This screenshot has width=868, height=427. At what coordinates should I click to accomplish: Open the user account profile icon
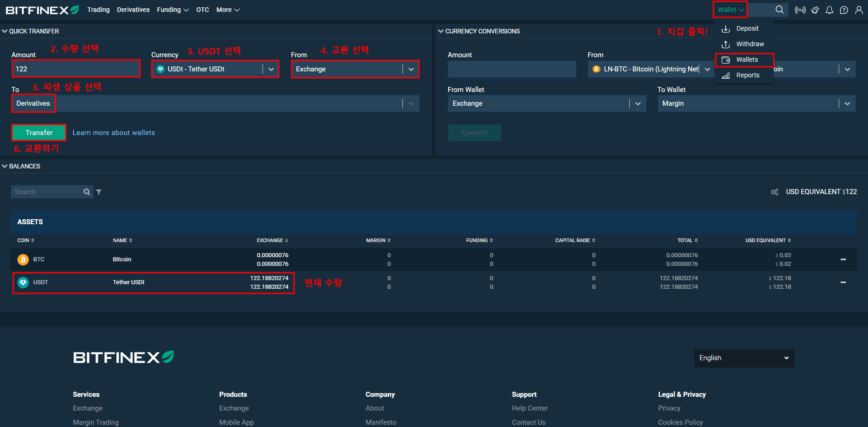pos(859,10)
